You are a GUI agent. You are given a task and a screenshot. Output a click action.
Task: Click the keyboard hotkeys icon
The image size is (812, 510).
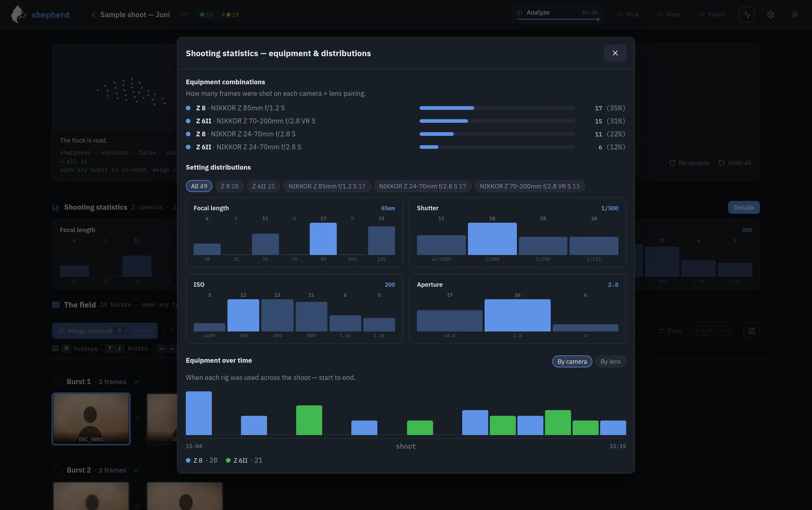coord(55,348)
